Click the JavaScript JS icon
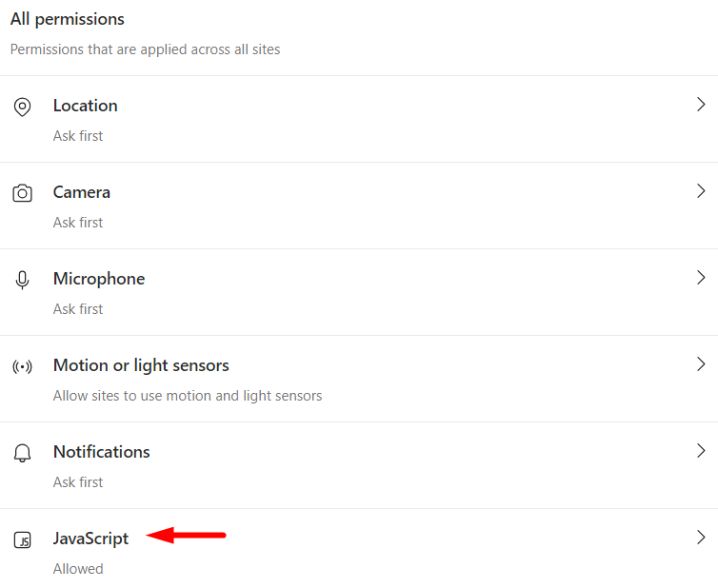 coord(22,540)
